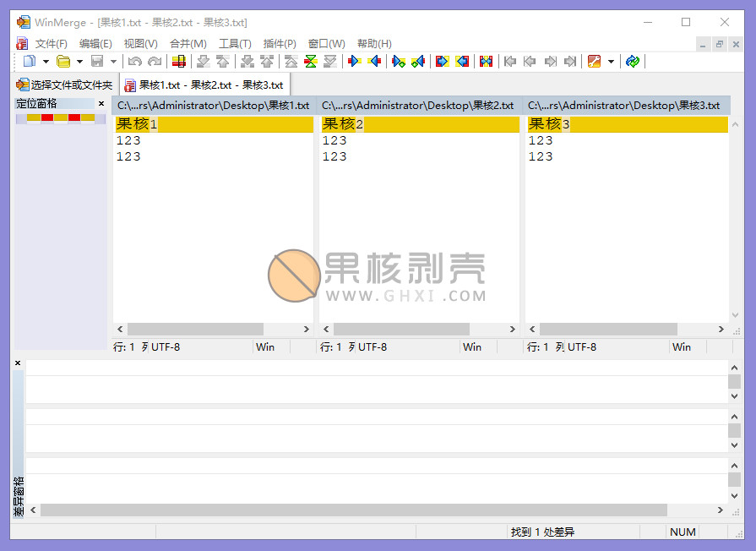This screenshot has height=551, width=756.
Task: Click the location pane colored difference bar
Action: [61, 117]
